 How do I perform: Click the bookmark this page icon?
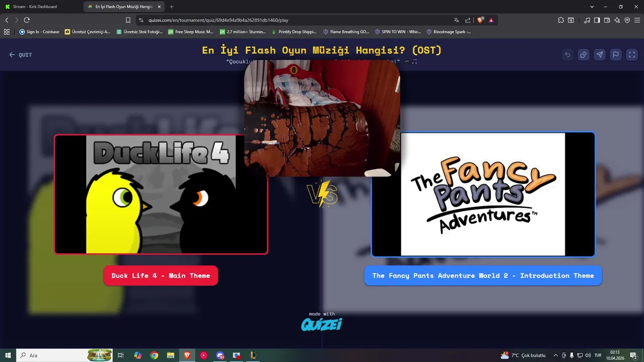[128, 20]
